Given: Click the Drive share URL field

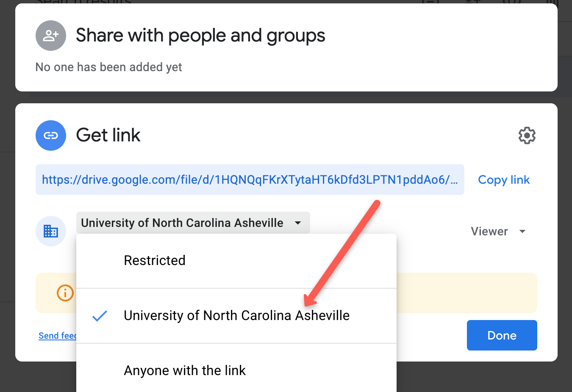Looking at the screenshot, I should pos(250,180).
